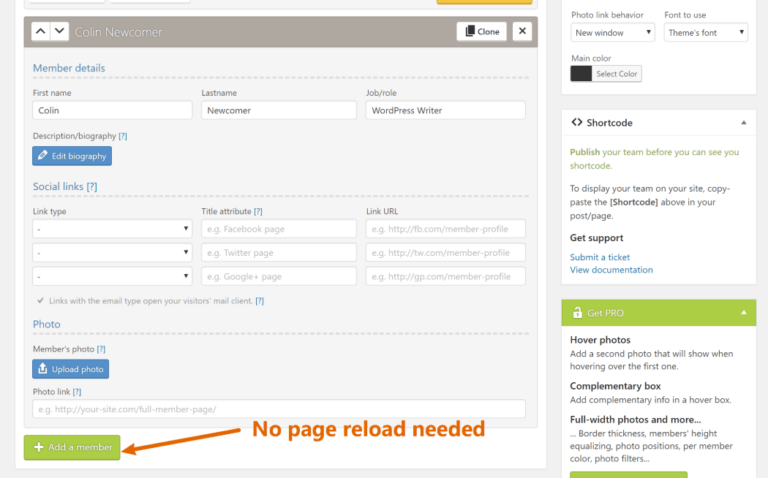This screenshot has width=768, height=478.
Task: Click the Get PRO lock icon
Action: coord(577,312)
